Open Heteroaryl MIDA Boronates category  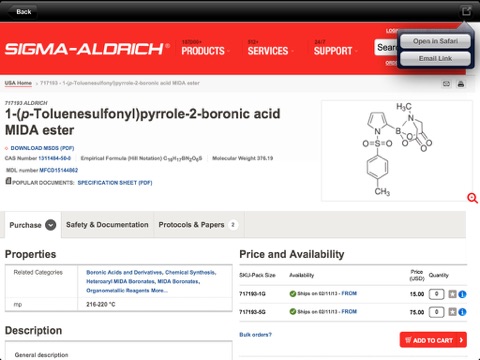pos(120,281)
